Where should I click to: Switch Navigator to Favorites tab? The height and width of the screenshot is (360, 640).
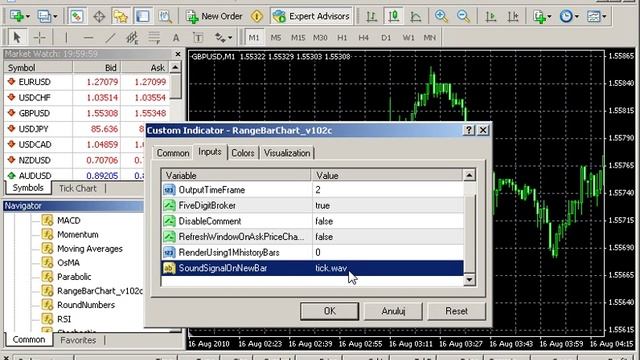pyautogui.click(x=78, y=340)
